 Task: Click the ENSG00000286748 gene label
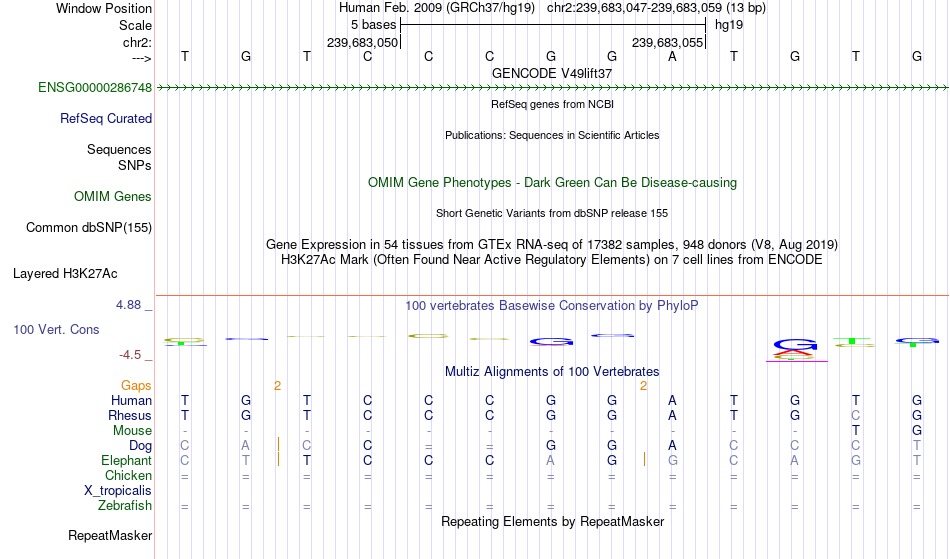[95, 88]
